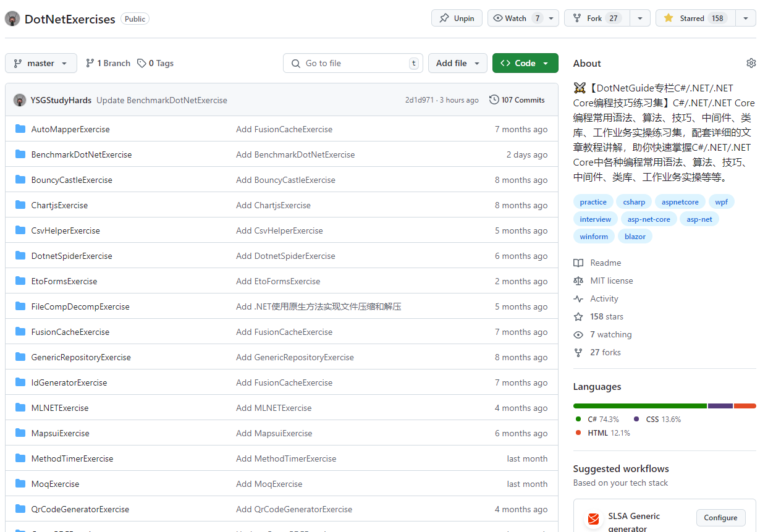Click the Activity pulse icon

coord(578,298)
